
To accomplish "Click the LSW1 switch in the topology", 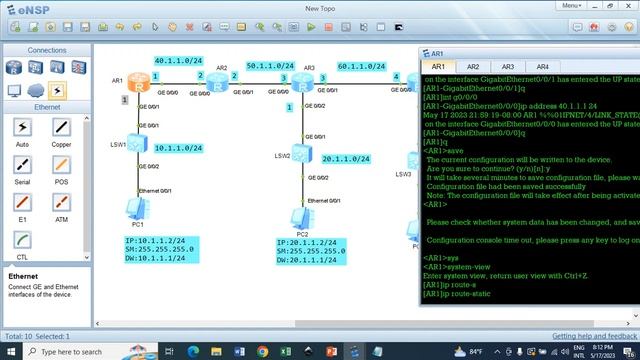I will 138,143.
